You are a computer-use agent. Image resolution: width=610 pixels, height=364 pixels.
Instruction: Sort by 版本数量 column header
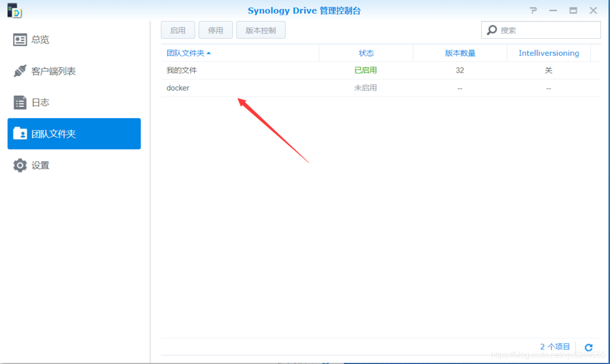[x=460, y=53]
